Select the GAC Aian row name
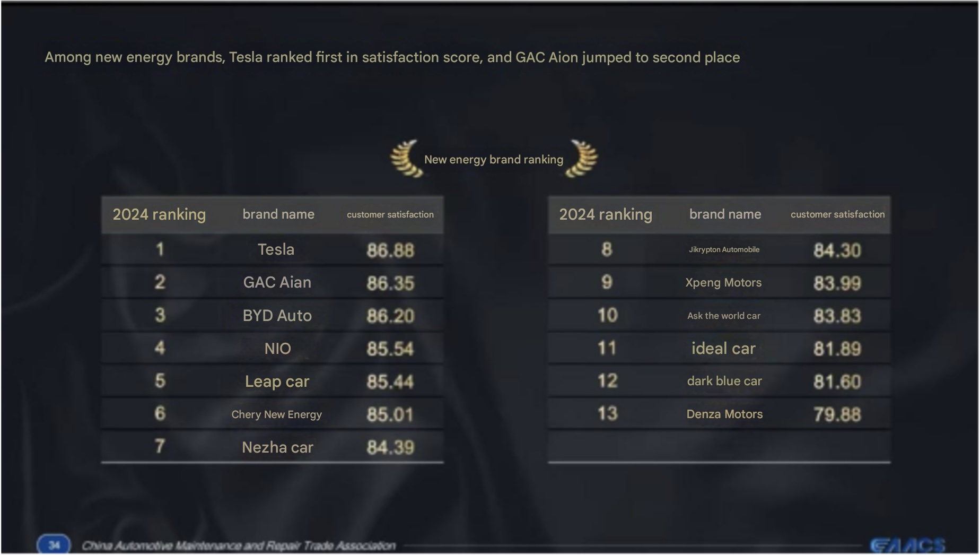Screen dimensions: 980x555 coord(277,282)
